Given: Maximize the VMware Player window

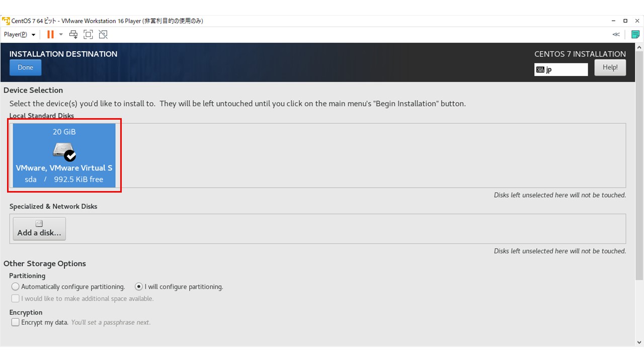Looking at the screenshot, I should (x=625, y=21).
